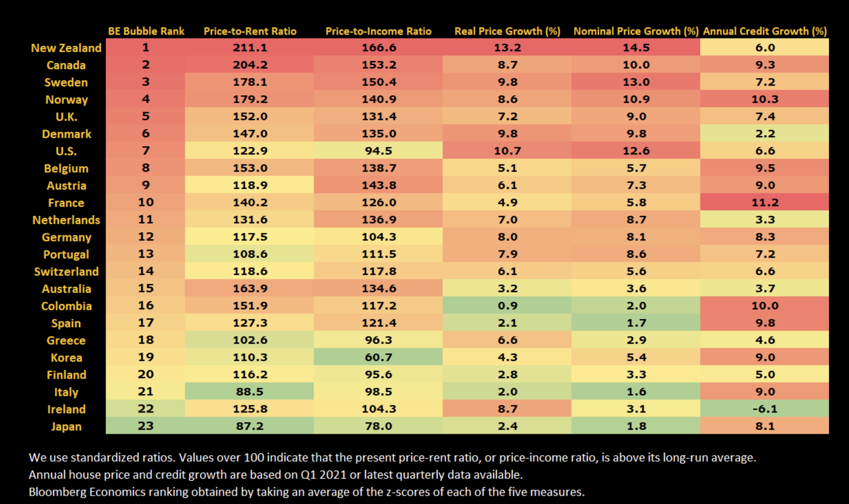Viewport: 849px width, 504px height.
Task: Click the Nominal Price Growth (%) header
Action: click(x=636, y=31)
